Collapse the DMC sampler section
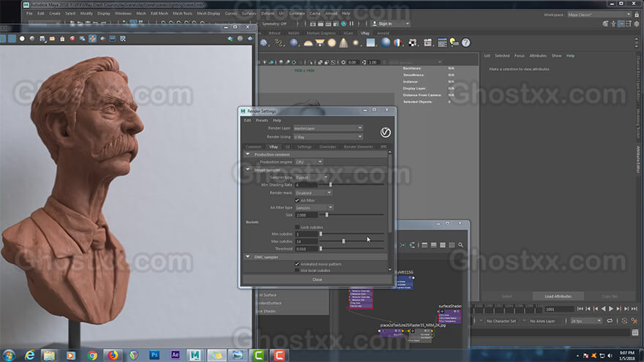Screen dimensions: 644x362 (247, 257)
